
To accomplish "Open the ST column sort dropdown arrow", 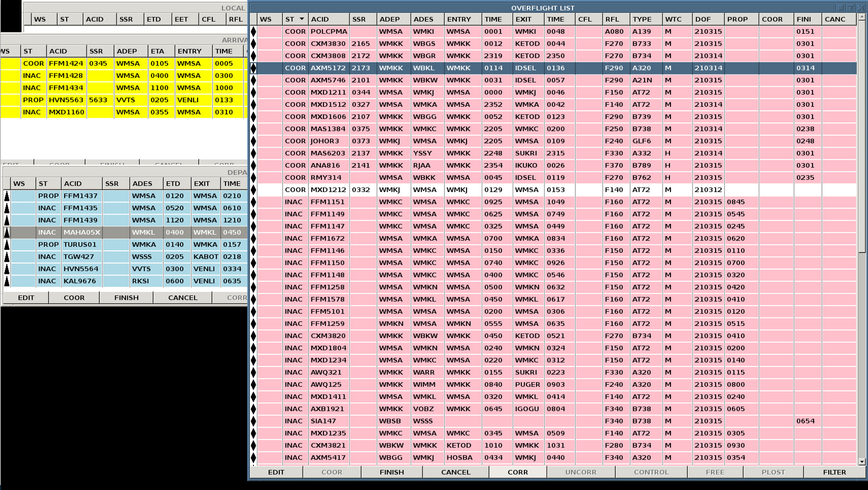I will [x=302, y=19].
